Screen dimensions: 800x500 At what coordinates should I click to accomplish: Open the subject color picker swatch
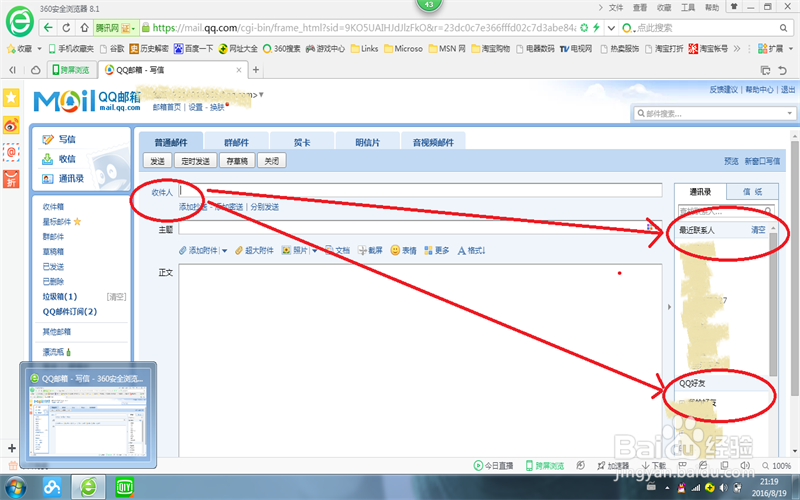point(649,227)
